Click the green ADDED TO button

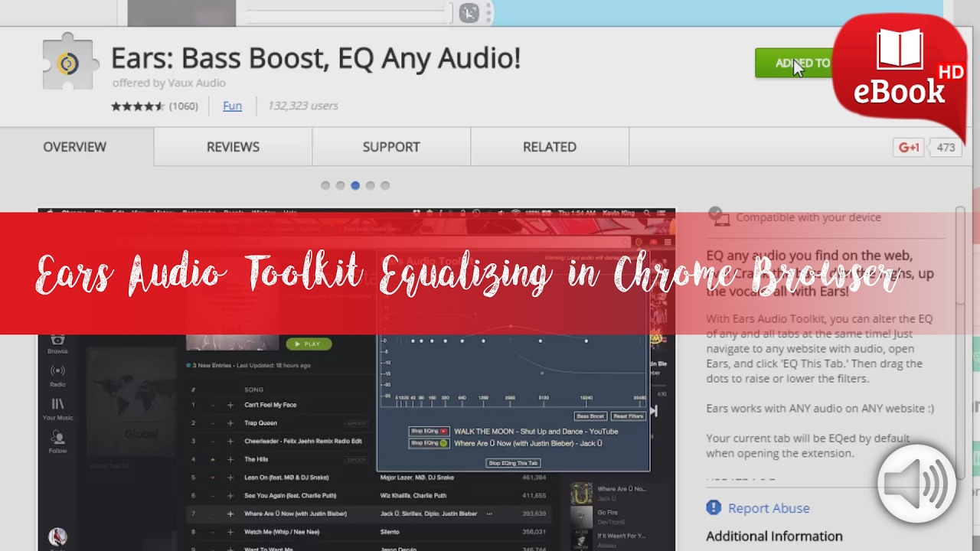tap(795, 64)
